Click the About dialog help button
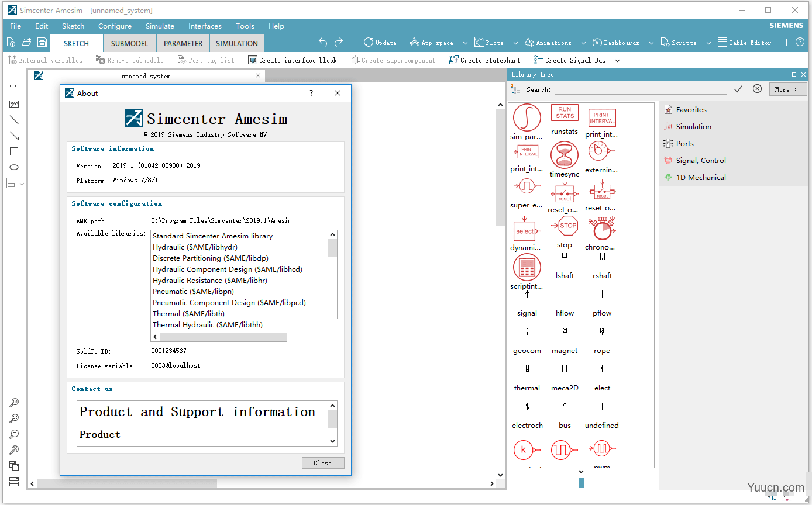This screenshot has height=505, width=812. pos(311,93)
